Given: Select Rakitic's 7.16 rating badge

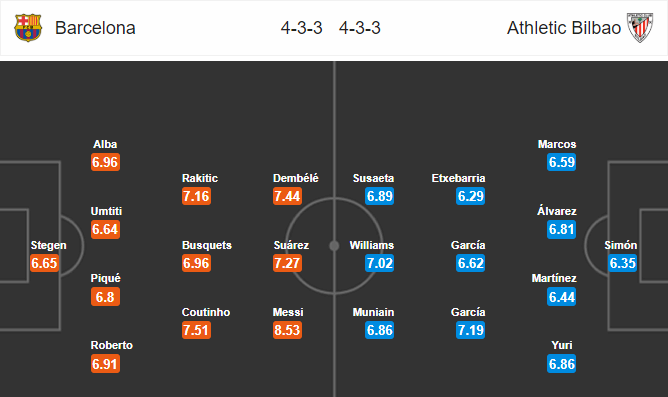Looking at the screenshot, I should [196, 196].
